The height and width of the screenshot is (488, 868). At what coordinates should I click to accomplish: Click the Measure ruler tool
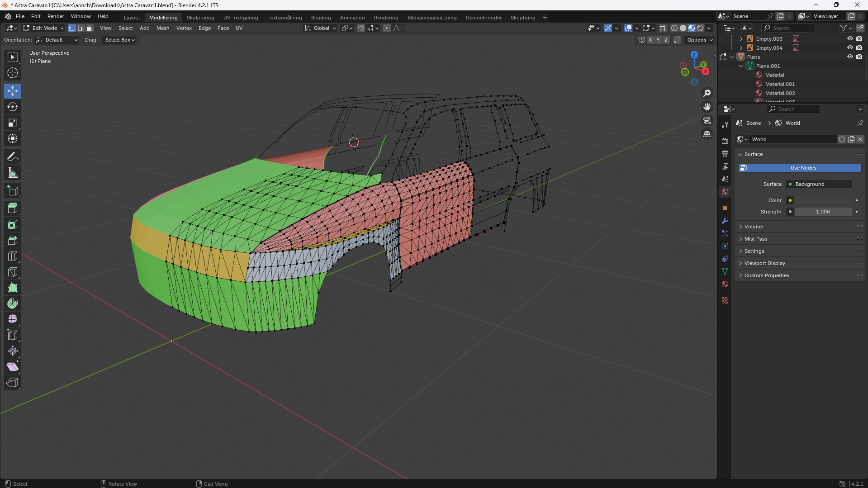pyautogui.click(x=13, y=173)
